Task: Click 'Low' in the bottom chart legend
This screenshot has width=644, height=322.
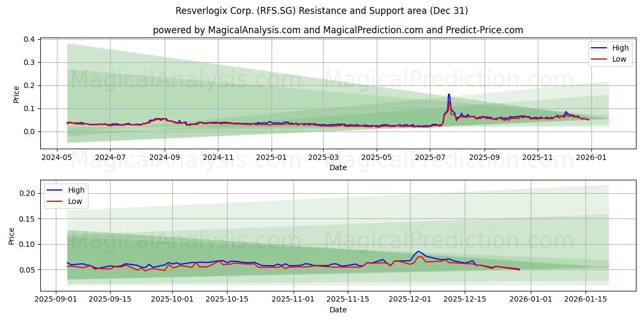Action: 75,201
